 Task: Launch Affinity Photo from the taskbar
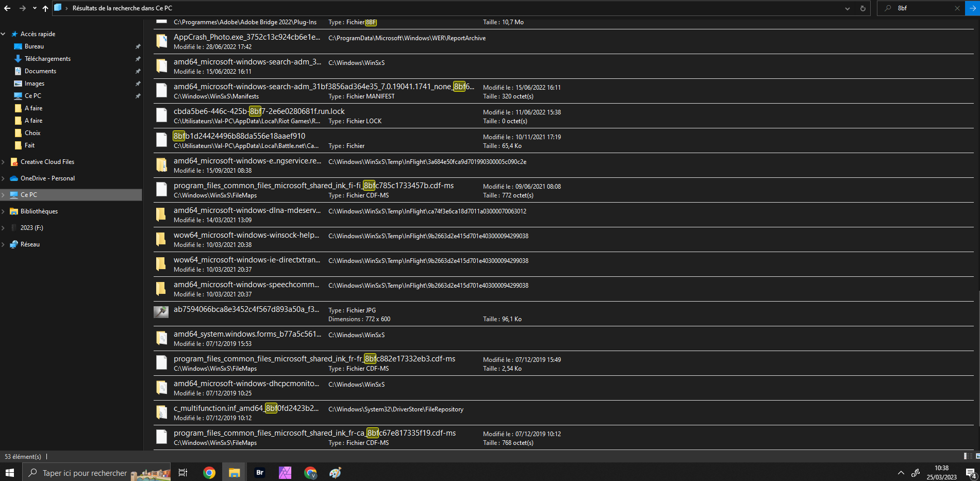coord(285,472)
